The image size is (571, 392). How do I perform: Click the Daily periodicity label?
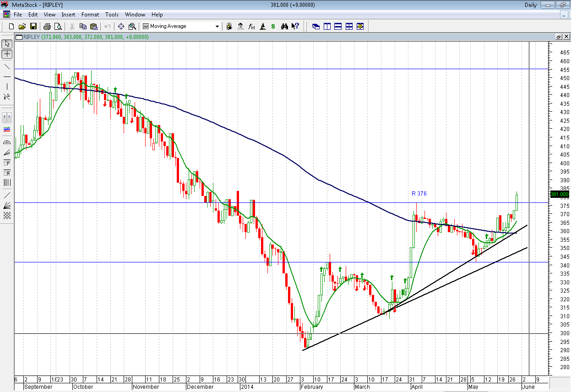531,5
